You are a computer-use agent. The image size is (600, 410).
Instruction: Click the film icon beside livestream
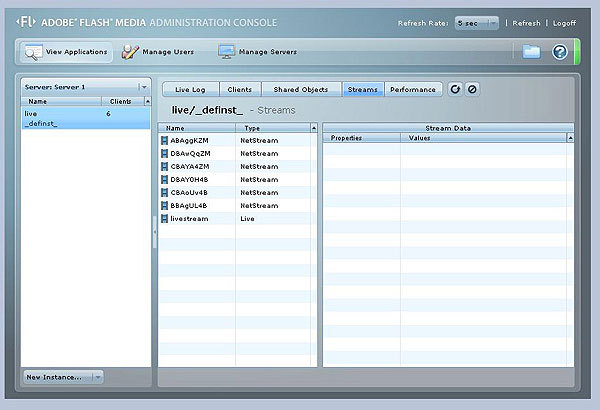tap(164, 219)
